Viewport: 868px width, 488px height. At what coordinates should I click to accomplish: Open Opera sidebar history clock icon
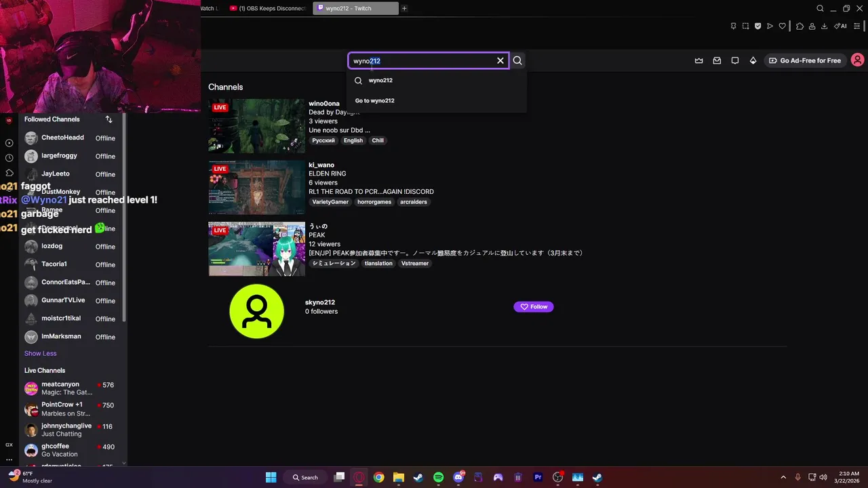9,158
